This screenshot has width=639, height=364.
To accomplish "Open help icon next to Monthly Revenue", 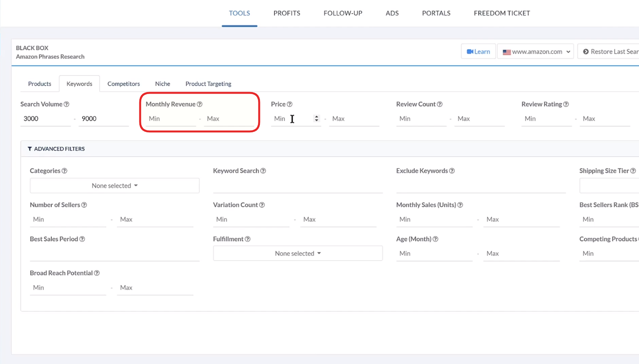I will [199, 104].
